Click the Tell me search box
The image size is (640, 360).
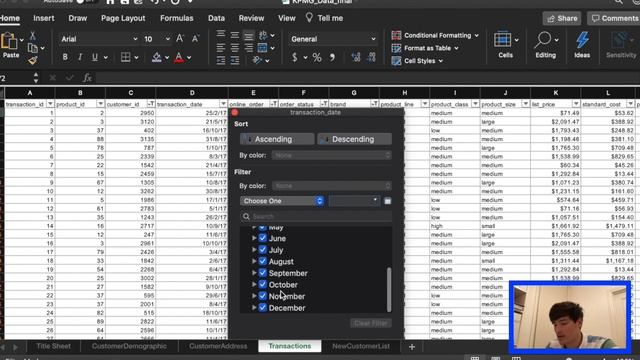[325, 18]
